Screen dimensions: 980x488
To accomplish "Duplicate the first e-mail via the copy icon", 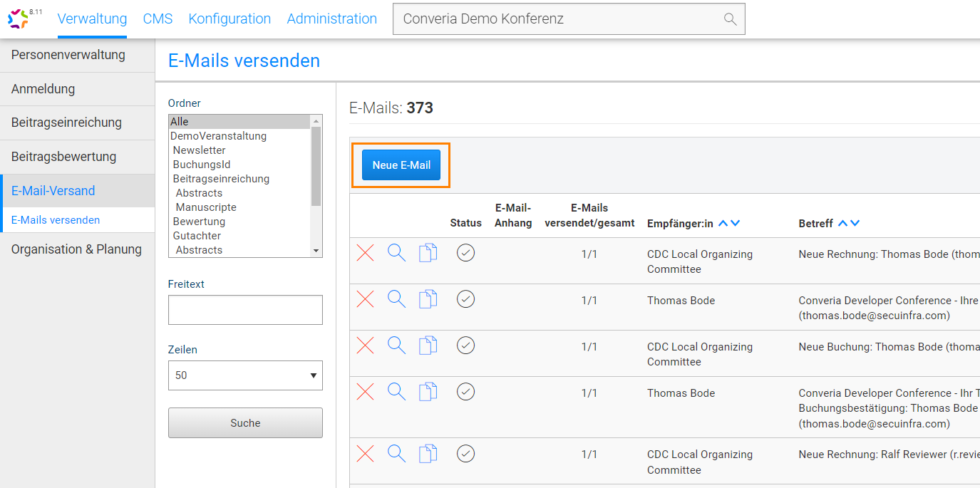I will [428, 253].
